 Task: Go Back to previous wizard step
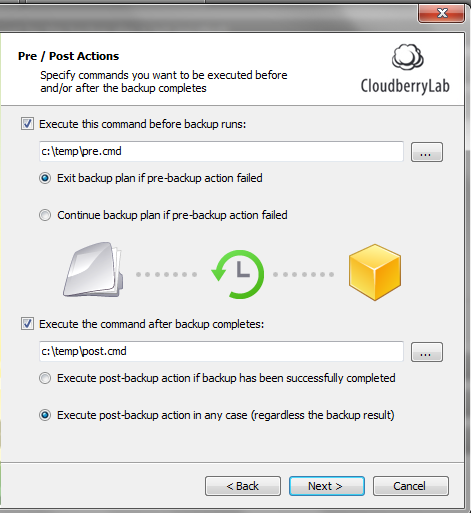click(x=243, y=486)
